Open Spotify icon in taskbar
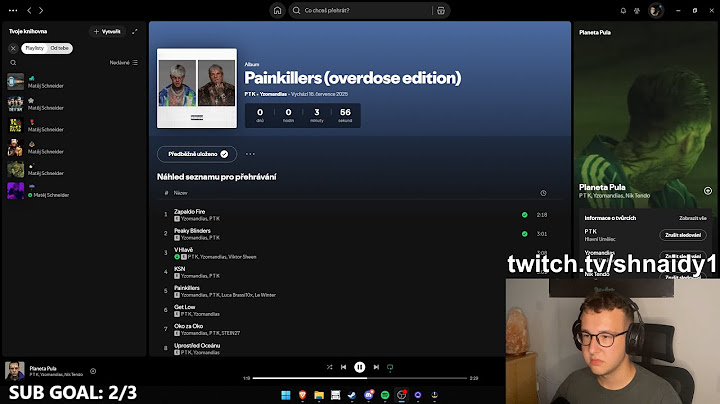The height and width of the screenshot is (404, 720). coord(385,395)
